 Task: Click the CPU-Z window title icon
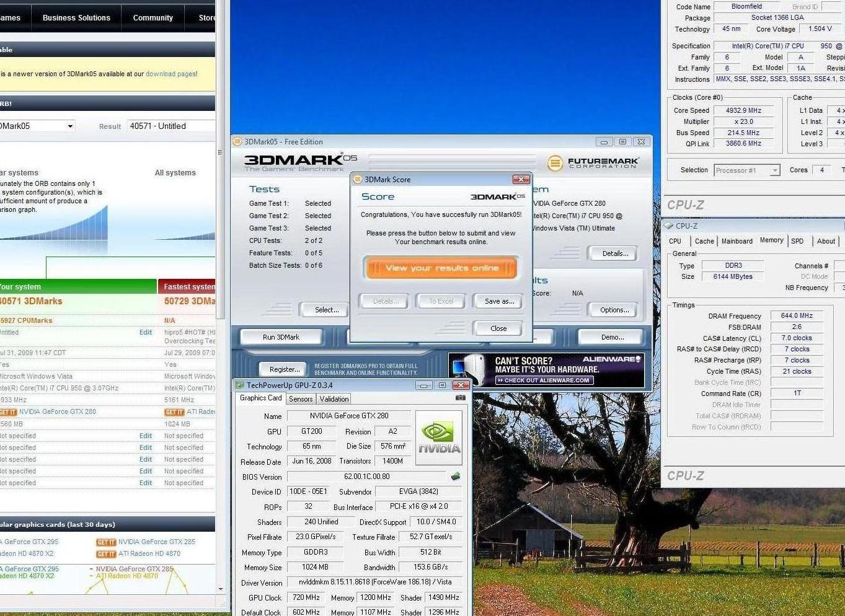pyautogui.click(x=668, y=226)
